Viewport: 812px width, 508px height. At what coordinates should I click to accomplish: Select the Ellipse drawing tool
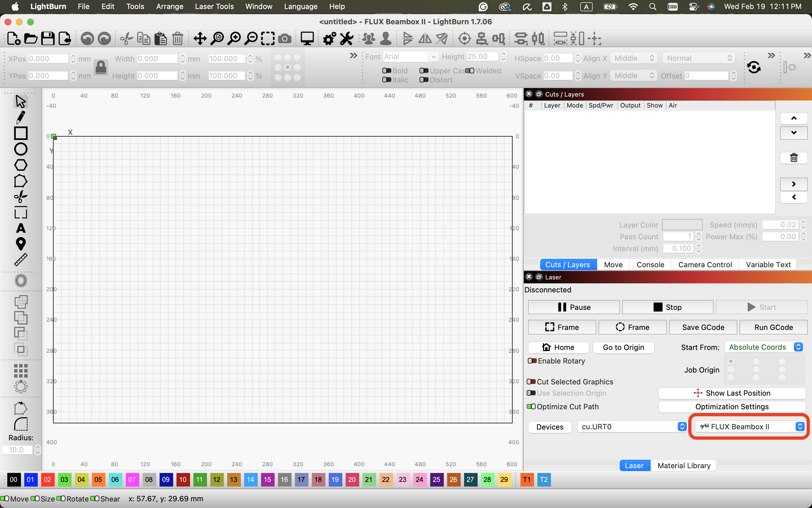(x=21, y=149)
